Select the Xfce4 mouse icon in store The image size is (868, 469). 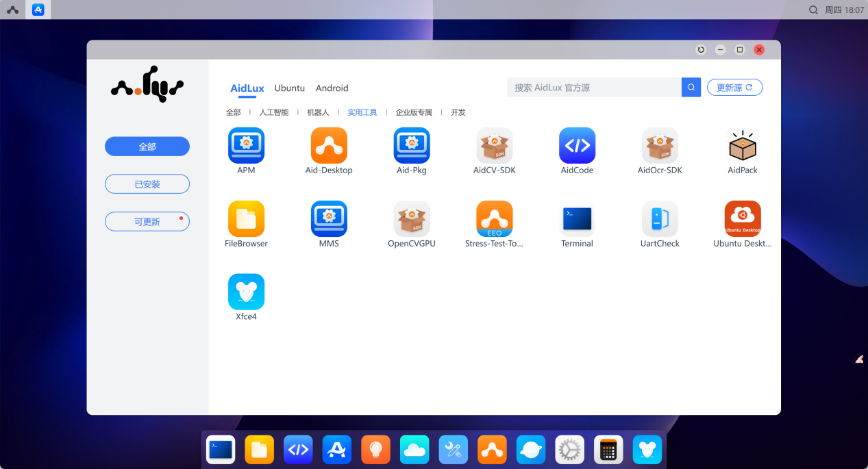click(x=246, y=292)
